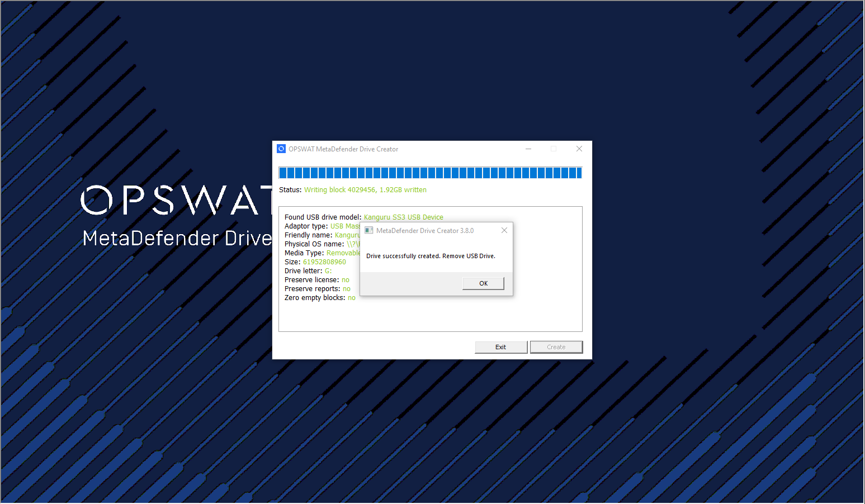This screenshot has width=865, height=504.
Task: Click OK in the success dialog
Action: pyautogui.click(x=483, y=283)
